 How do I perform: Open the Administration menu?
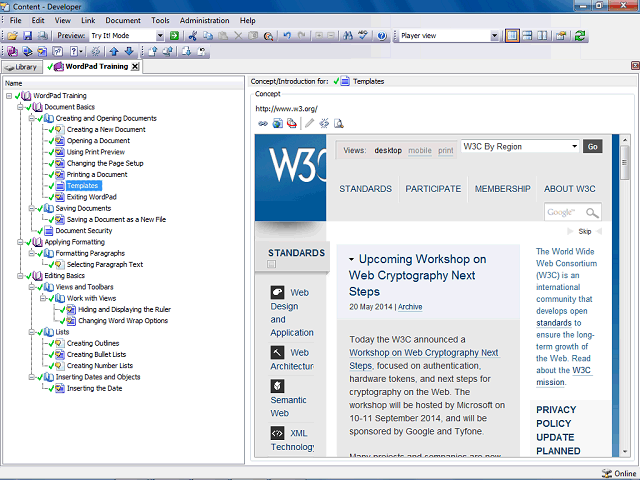[204, 20]
